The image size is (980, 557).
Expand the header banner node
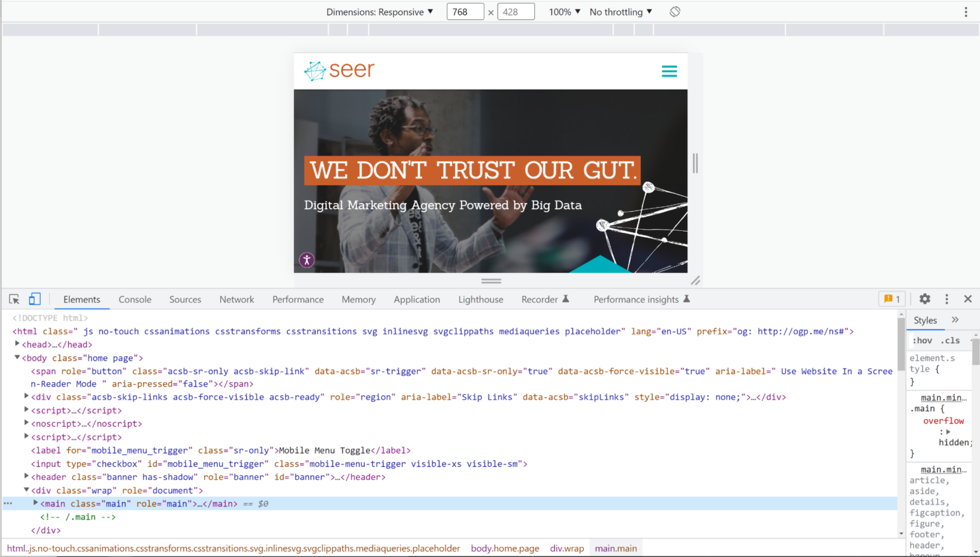click(x=27, y=476)
